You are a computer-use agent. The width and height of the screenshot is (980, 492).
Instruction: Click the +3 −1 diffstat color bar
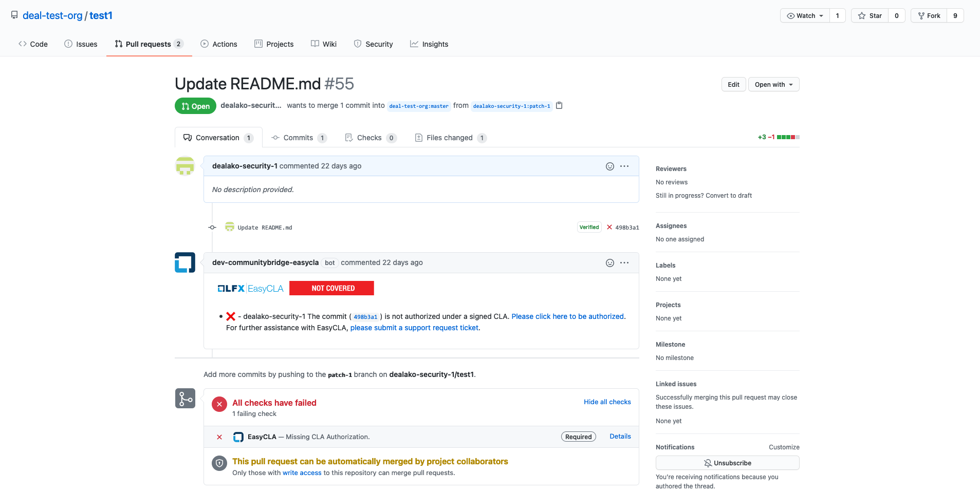click(788, 137)
